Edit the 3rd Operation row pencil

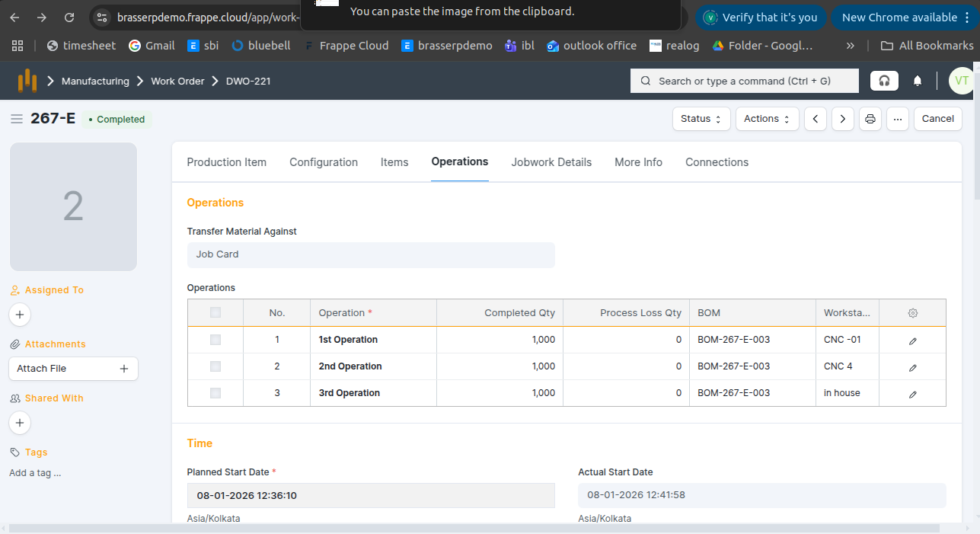click(x=912, y=394)
